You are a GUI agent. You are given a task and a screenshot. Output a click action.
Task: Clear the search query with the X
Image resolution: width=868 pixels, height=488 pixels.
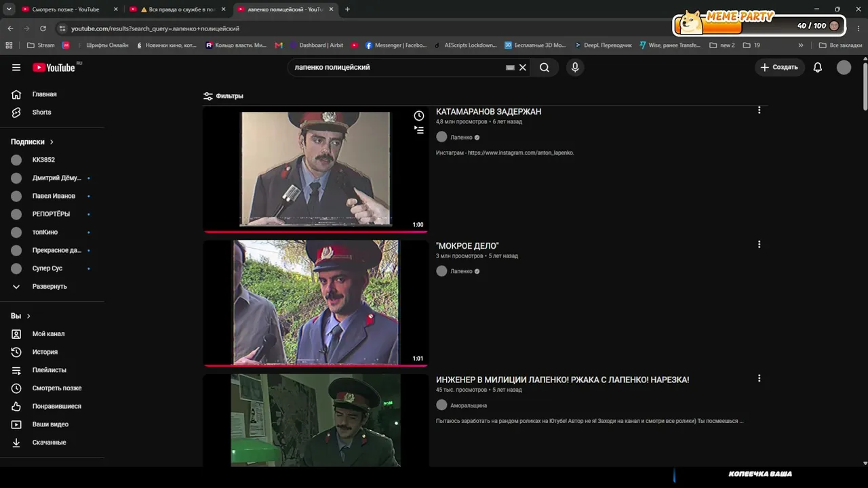tap(523, 67)
